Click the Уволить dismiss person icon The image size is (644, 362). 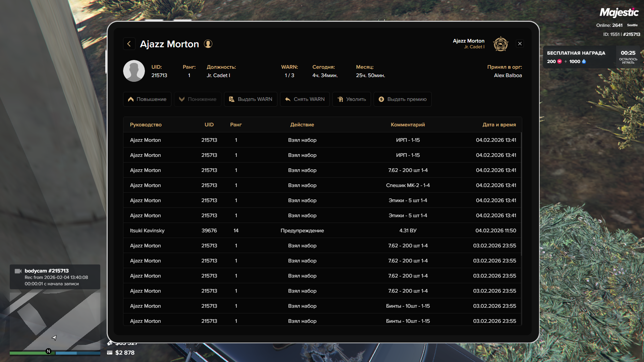(340, 99)
